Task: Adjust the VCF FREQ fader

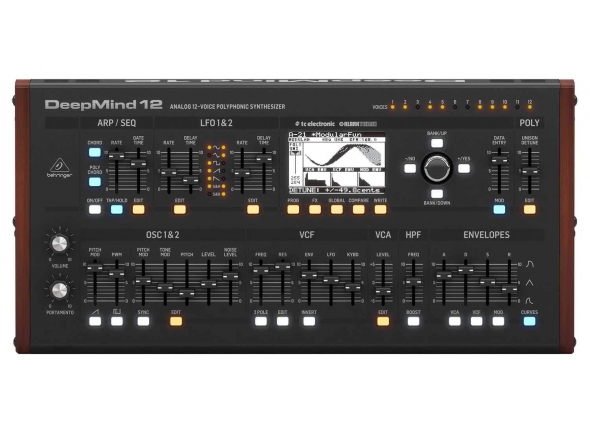Action: click(x=261, y=271)
